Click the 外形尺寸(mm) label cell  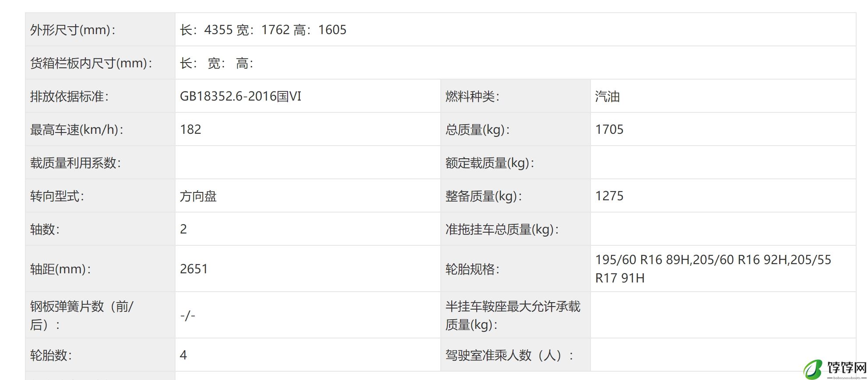click(73, 30)
